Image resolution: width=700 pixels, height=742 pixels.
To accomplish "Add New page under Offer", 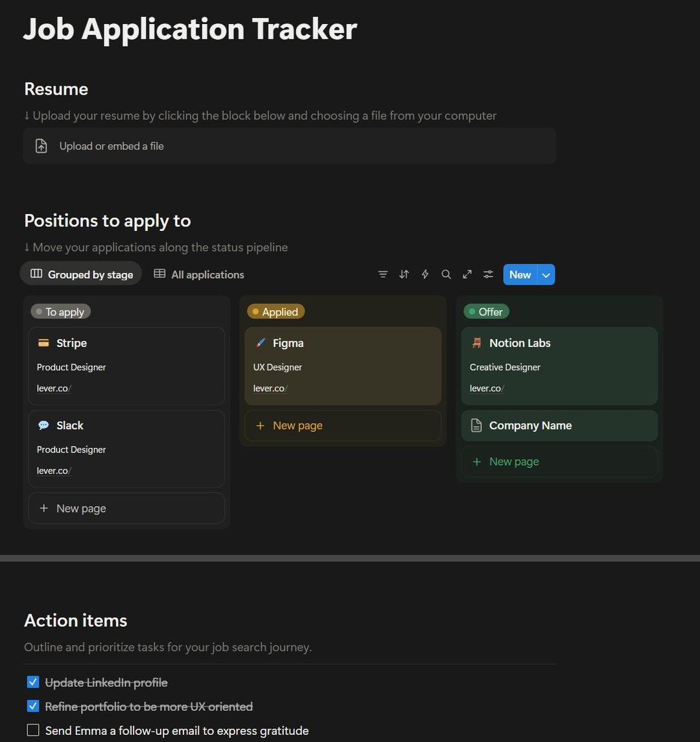I will click(559, 461).
